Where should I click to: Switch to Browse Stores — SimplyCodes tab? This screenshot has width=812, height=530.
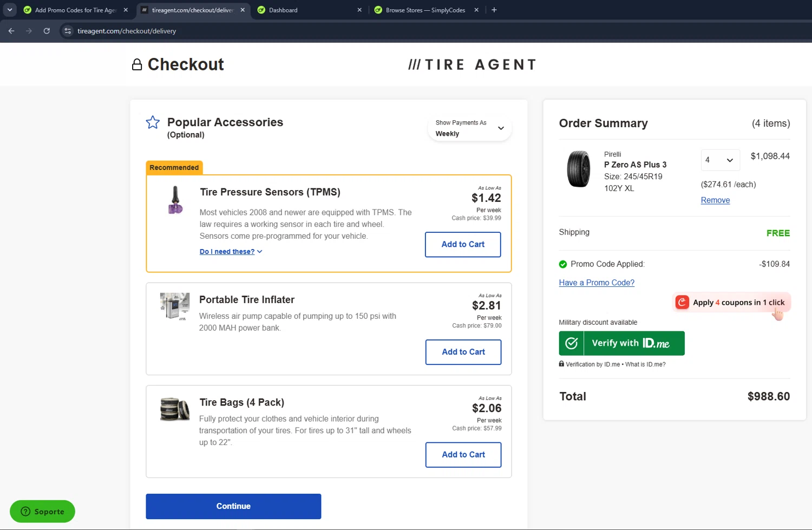click(x=425, y=10)
